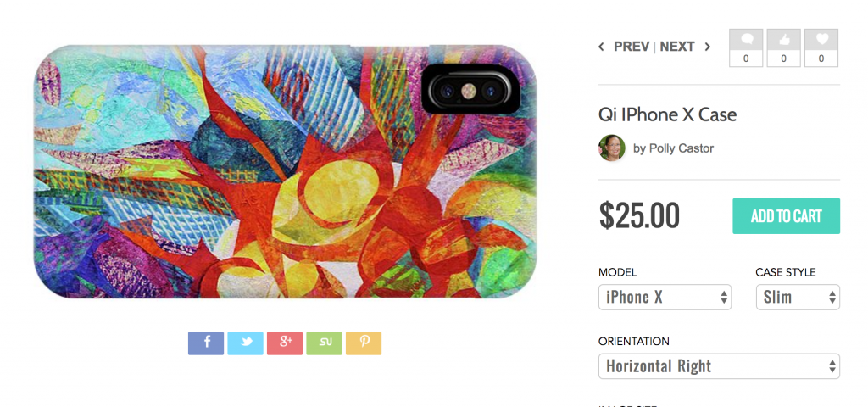Click the left chevron before PREV
Image resolution: width=868 pixels, height=407 pixels.
(x=601, y=47)
